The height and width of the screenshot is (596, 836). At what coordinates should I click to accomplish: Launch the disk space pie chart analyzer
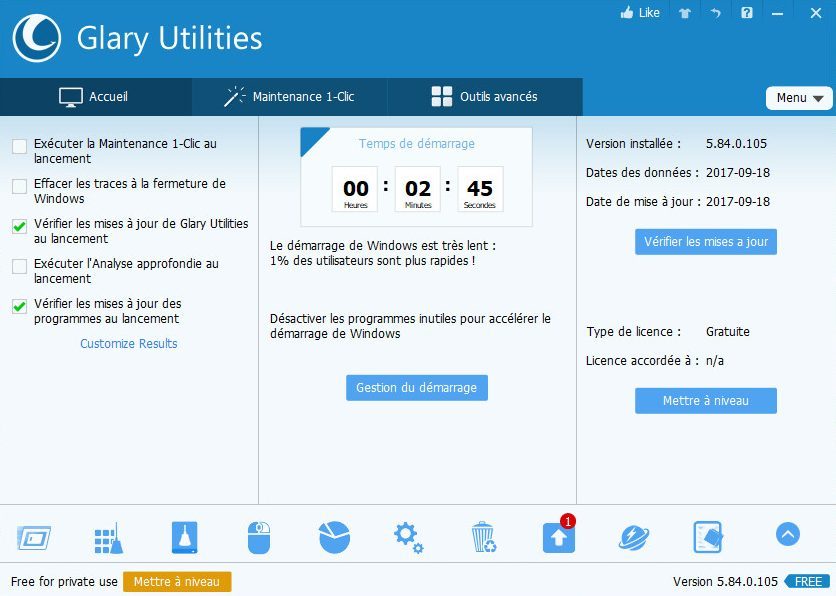[334, 537]
